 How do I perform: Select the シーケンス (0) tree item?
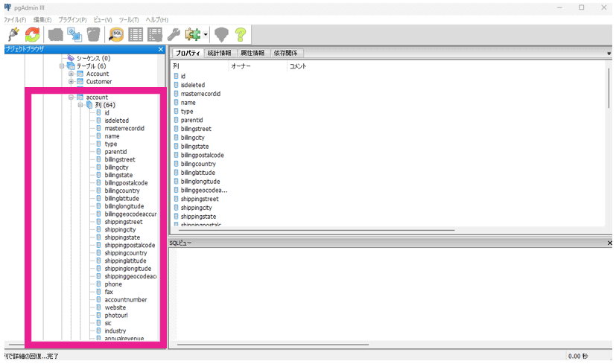(93, 58)
